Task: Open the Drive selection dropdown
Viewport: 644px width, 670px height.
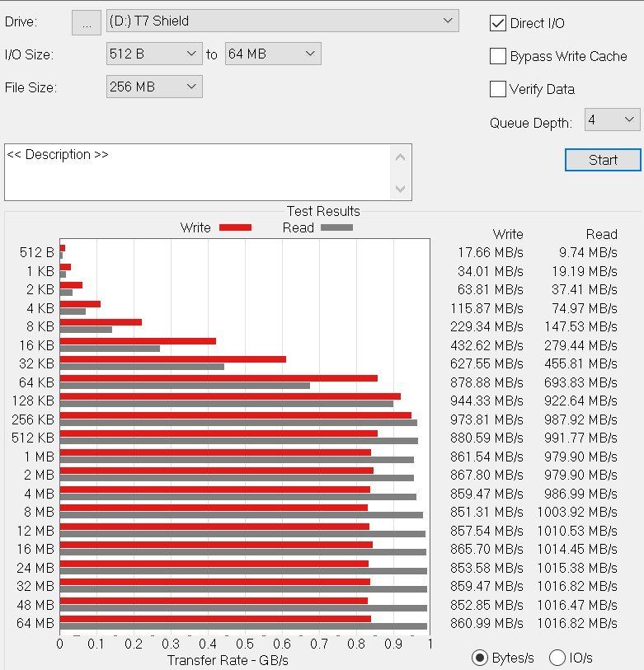Action: (282, 21)
